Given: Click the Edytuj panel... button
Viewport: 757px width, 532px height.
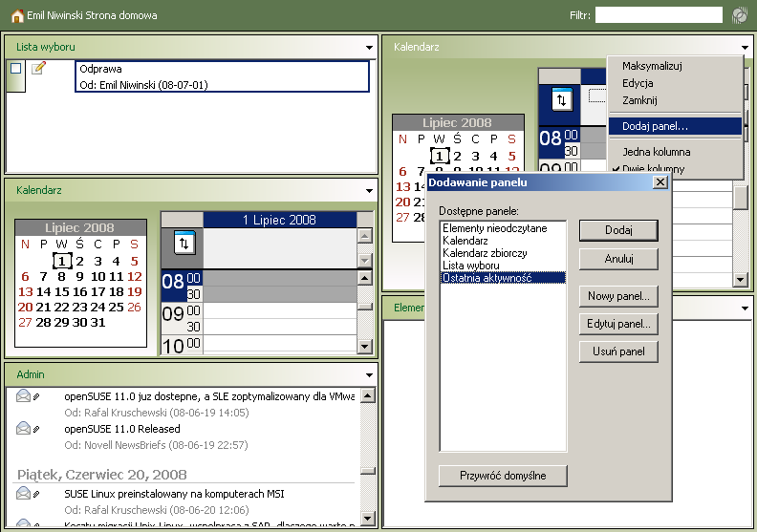Looking at the screenshot, I should coord(618,324).
